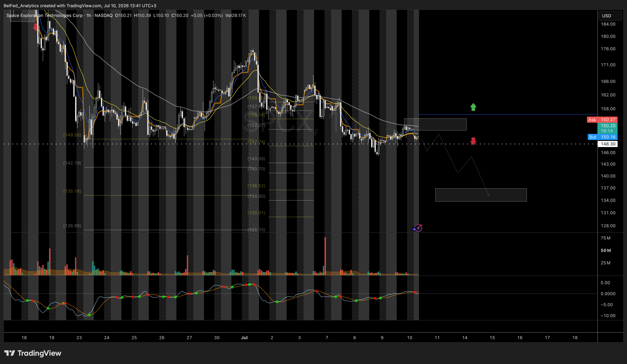Select the (126.99) Fibonacci level label
627x364 pixels.
click(72, 226)
